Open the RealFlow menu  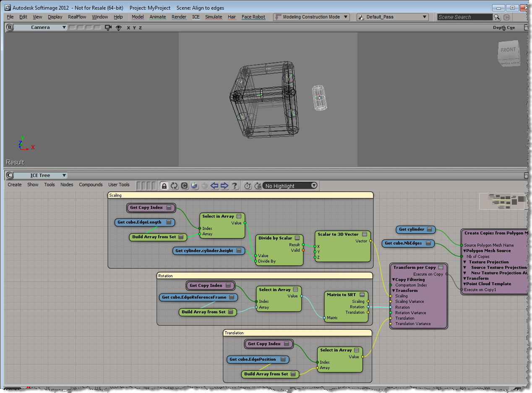tap(77, 17)
